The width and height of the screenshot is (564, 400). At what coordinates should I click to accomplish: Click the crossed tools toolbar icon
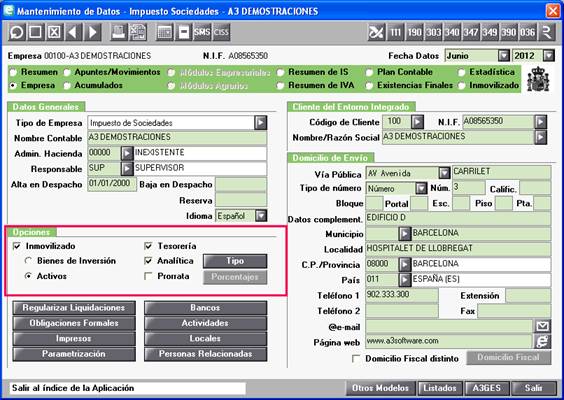point(376,32)
